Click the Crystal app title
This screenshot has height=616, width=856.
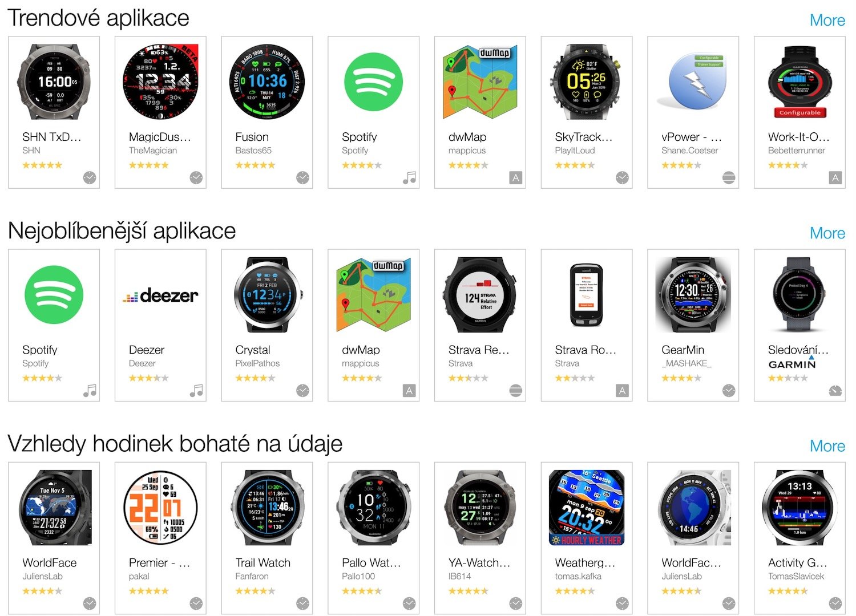(253, 350)
